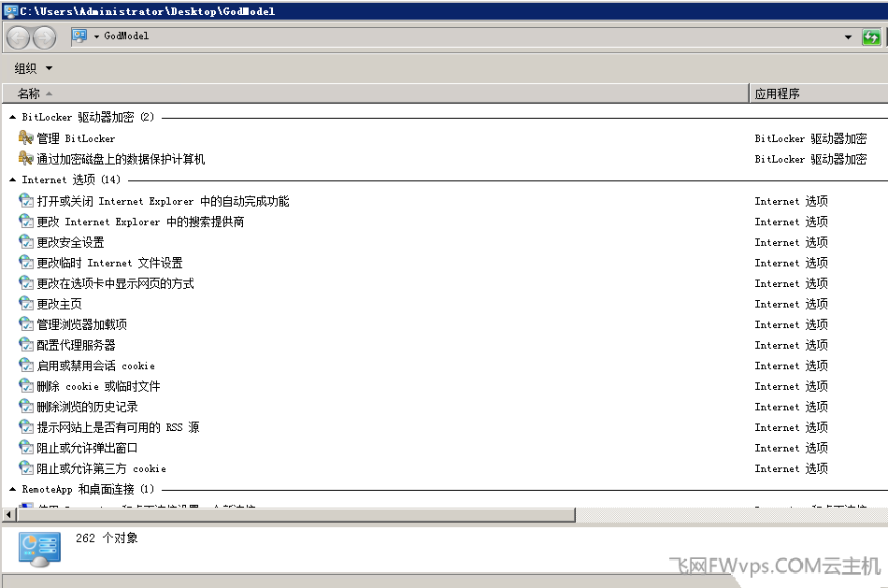Viewport: 888px width, 588px height.
Task: Select the 阻止或允许弹出窗口 item
Action: 87,449
